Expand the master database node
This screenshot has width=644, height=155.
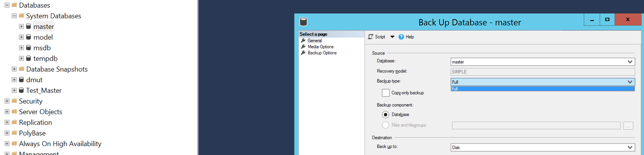21,26
